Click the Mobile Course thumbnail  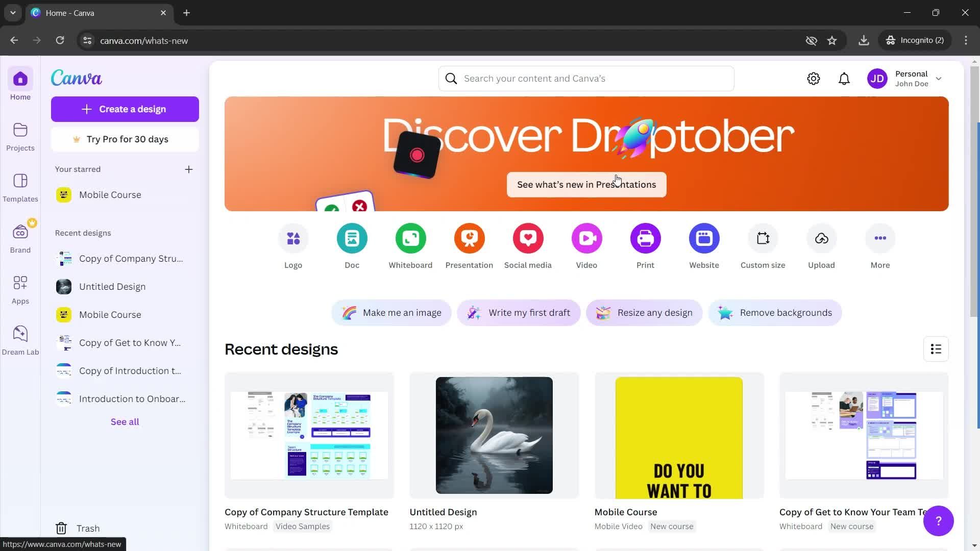(x=679, y=435)
